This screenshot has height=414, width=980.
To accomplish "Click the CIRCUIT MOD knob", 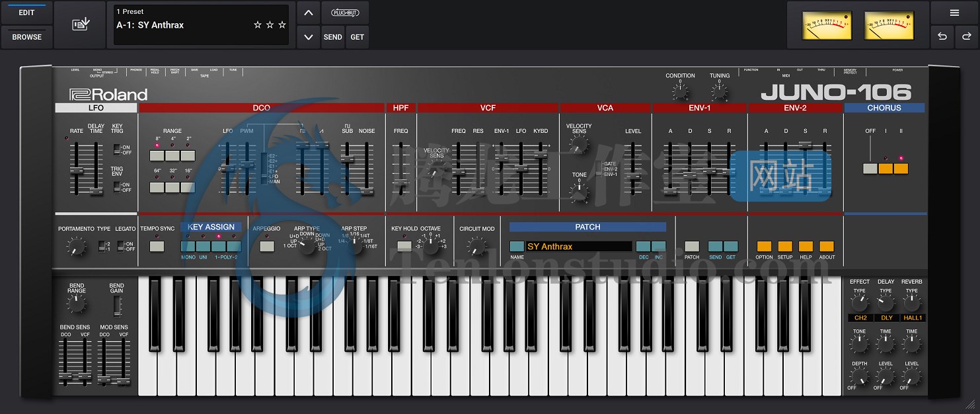I will click(x=476, y=247).
